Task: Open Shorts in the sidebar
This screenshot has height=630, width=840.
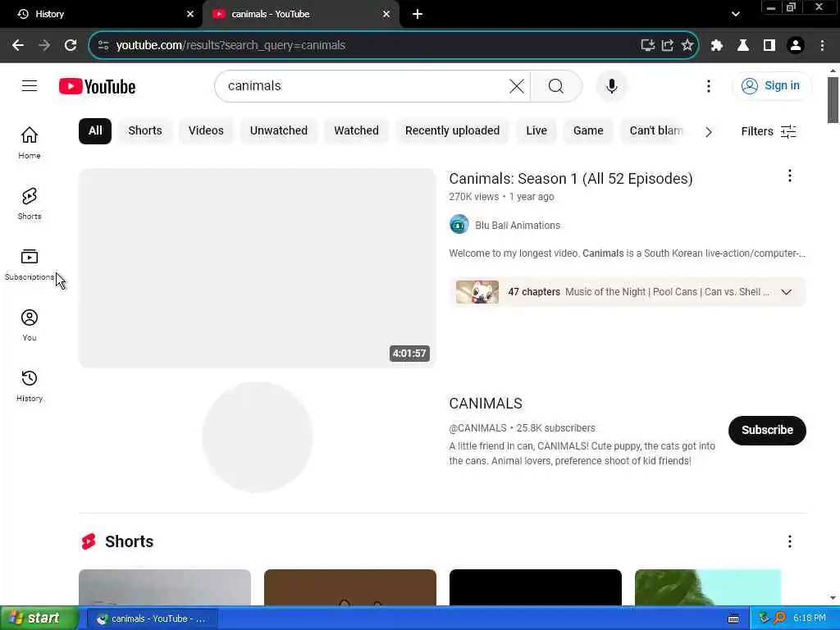Action: 30,203
